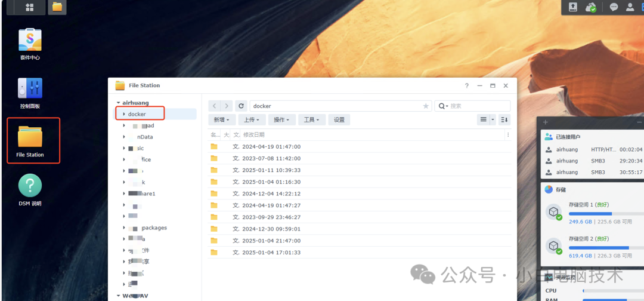
Task: Click the 249.6 GB used value
Action: pyautogui.click(x=580, y=222)
